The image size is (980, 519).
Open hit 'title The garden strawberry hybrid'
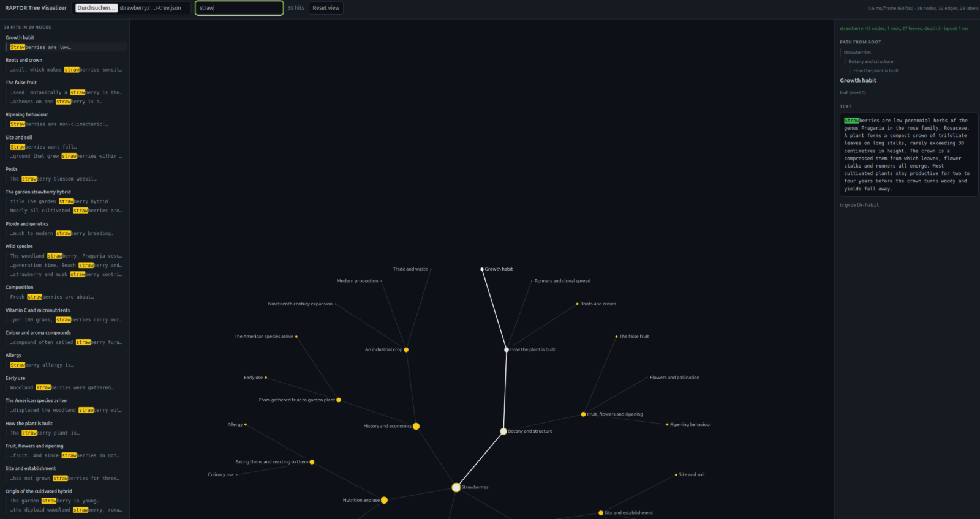(x=67, y=201)
